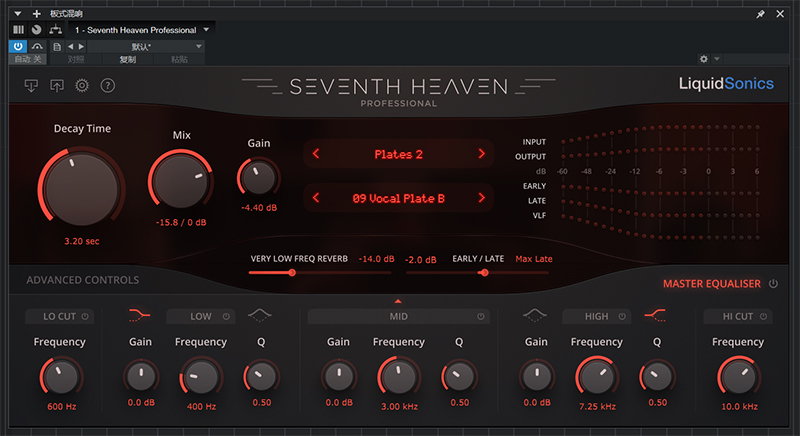Open the Seventh Heaven Professional plugin dropdown
Screen dimensions: 800x436
pos(206,30)
